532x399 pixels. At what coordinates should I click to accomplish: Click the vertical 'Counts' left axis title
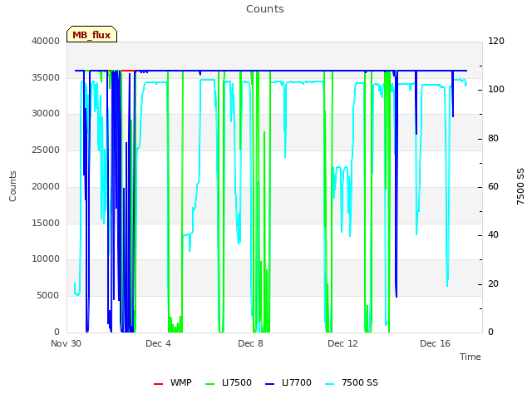pos(12,186)
